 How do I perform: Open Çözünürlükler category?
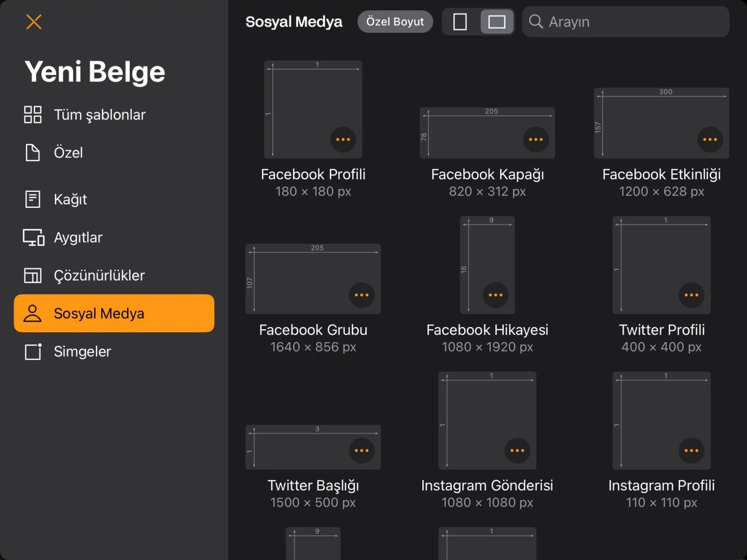coord(114,275)
